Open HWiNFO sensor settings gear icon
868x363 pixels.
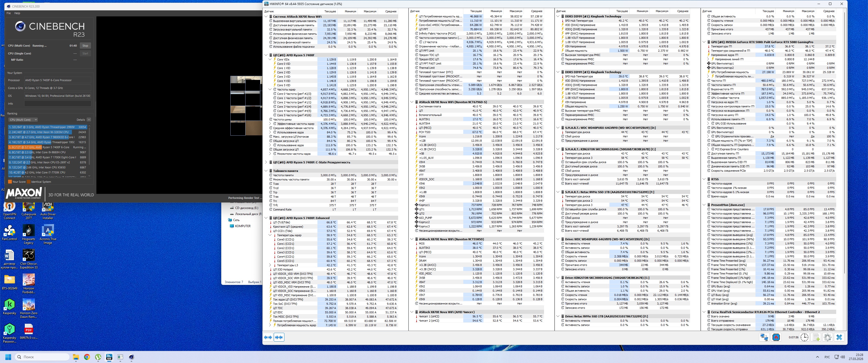(827, 337)
